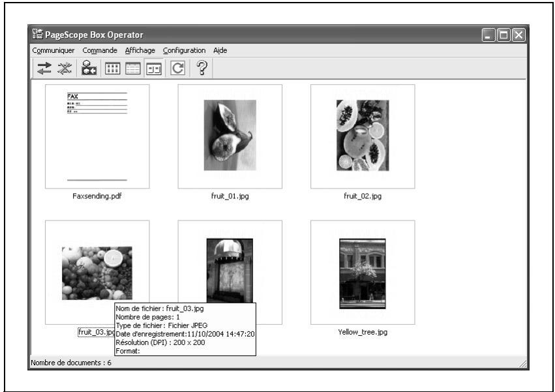Click the Faxsending.pdf file name
Viewport: 555px width, 392px height.
97,196
